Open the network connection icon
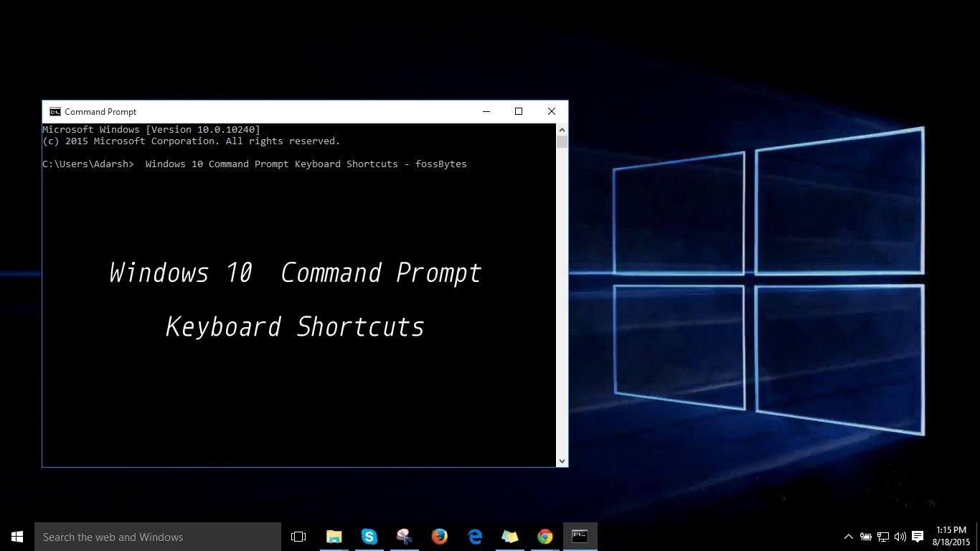This screenshot has height=551, width=980. coord(883,537)
